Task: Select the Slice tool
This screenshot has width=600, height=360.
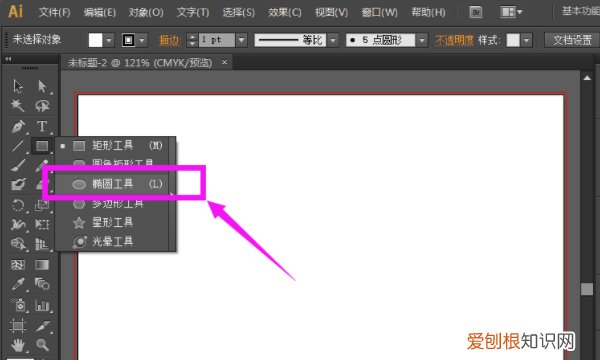Action: point(42,326)
